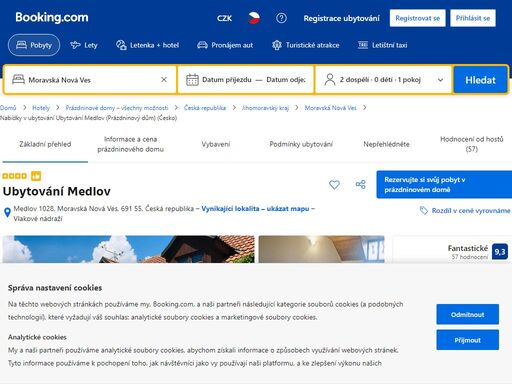The image size is (512, 384).
Task: Select the Pobyty tab
Action: coord(34,45)
